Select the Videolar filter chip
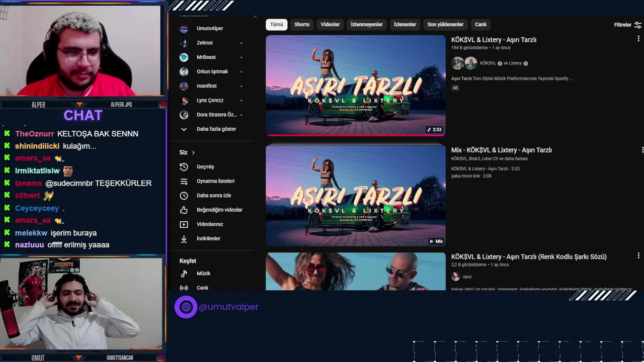Screen dimensions: 644x362 330,25
